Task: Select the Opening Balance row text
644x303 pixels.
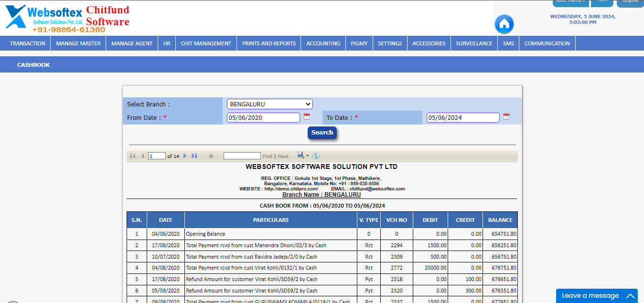Action: pos(205,234)
